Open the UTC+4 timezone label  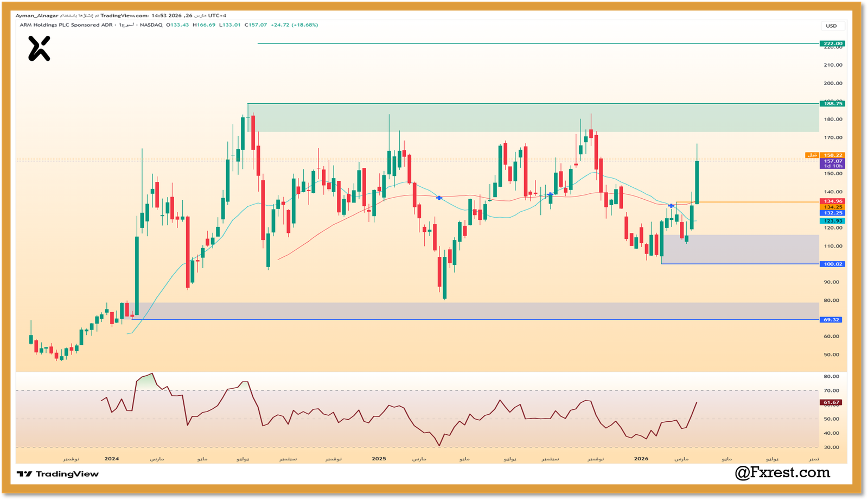coord(216,16)
